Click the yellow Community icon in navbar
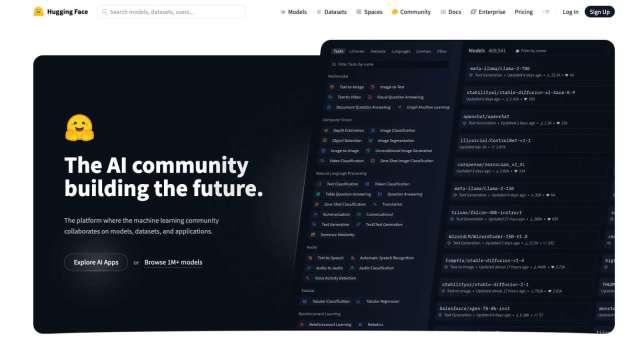The image size is (640, 360). 394,12
